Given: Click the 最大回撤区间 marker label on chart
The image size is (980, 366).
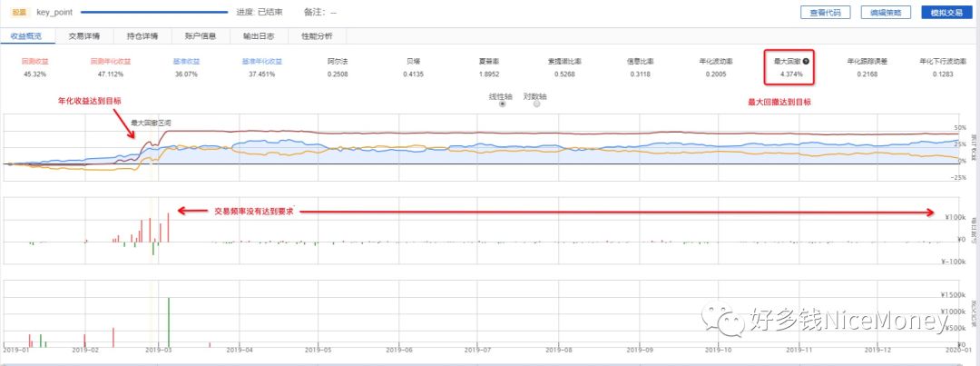Looking at the screenshot, I should pos(150,124).
